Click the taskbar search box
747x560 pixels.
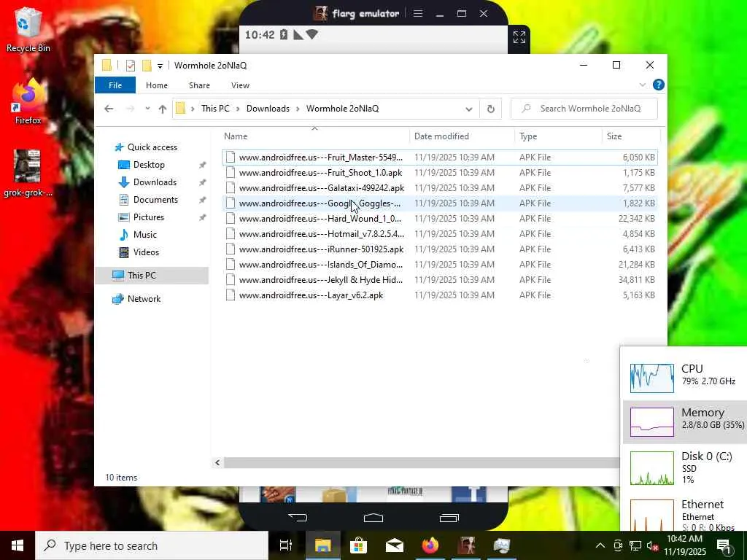pyautogui.click(x=152, y=545)
